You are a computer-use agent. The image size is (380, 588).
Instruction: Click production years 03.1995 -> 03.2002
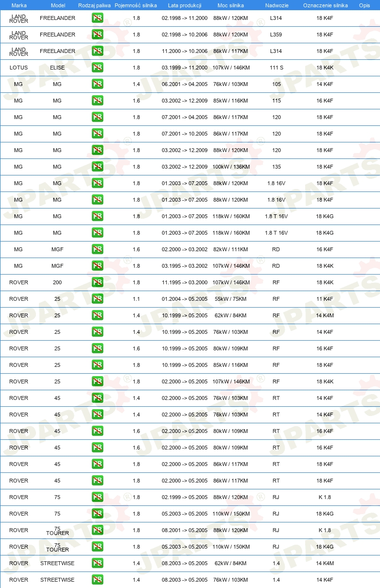coord(185,266)
